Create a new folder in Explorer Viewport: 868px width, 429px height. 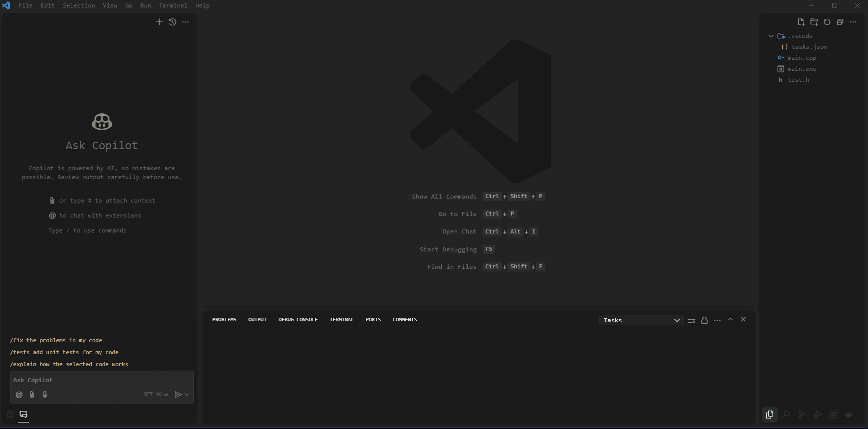pos(814,22)
